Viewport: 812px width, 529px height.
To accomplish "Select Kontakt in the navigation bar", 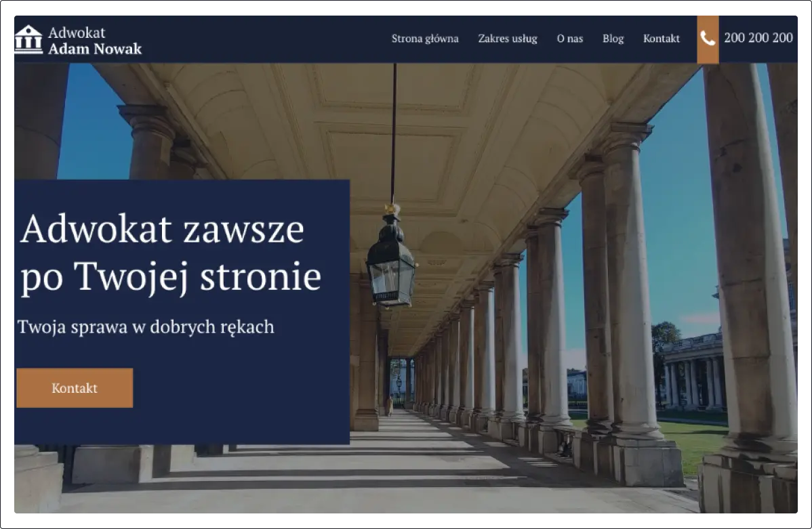I will [662, 39].
